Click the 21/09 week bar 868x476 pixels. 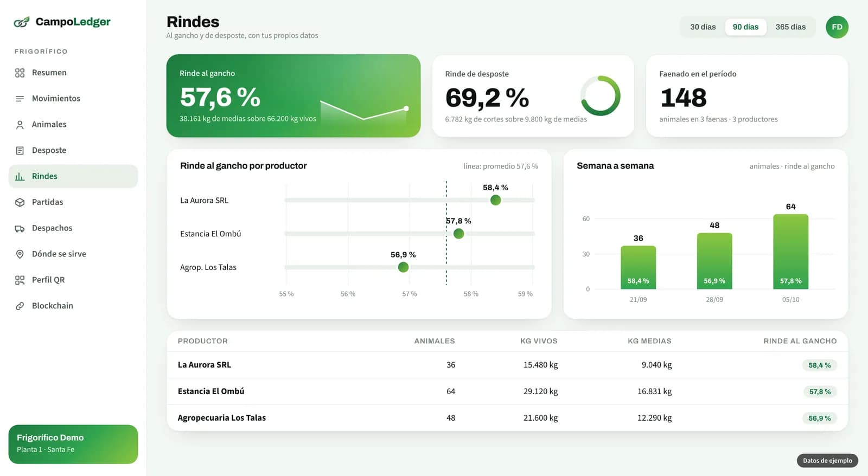point(638,267)
